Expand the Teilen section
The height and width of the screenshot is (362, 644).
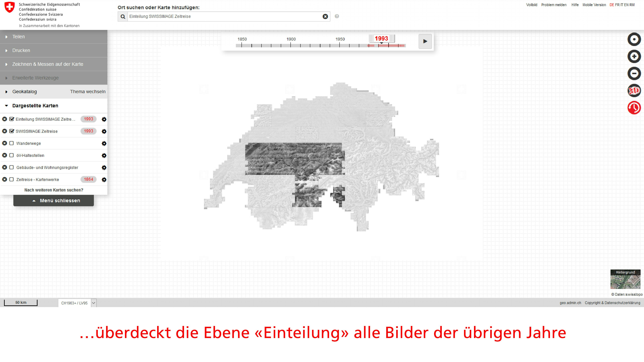coord(19,37)
